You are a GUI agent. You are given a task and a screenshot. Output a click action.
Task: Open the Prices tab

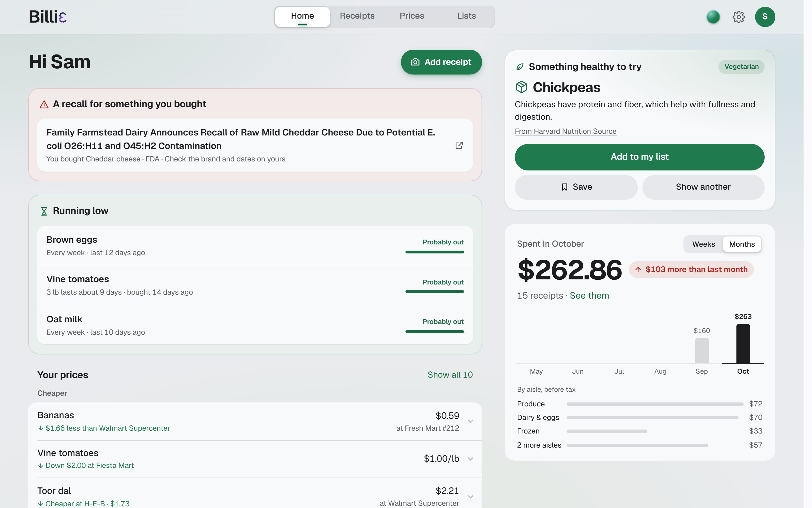412,16
